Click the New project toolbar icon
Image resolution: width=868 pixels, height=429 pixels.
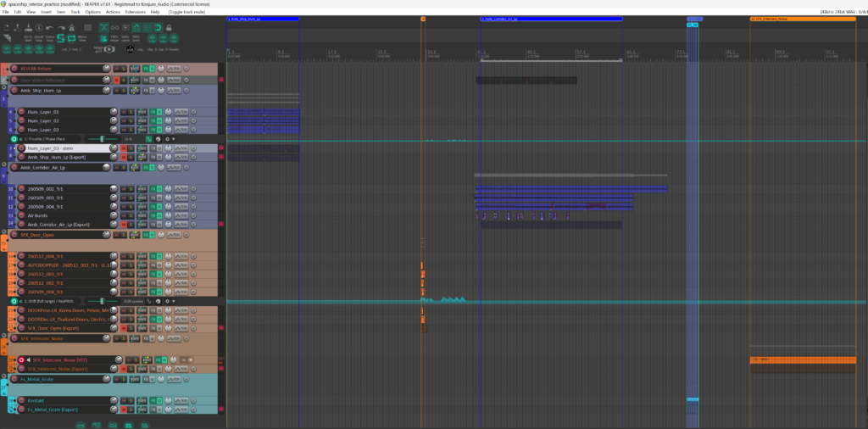click(7, 28)
